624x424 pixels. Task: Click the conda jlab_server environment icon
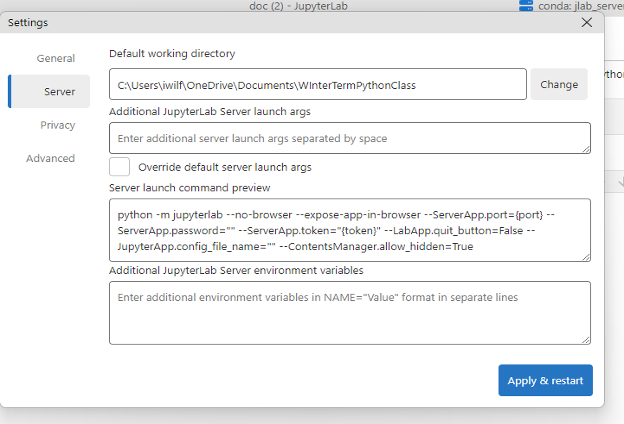point(527,6)
